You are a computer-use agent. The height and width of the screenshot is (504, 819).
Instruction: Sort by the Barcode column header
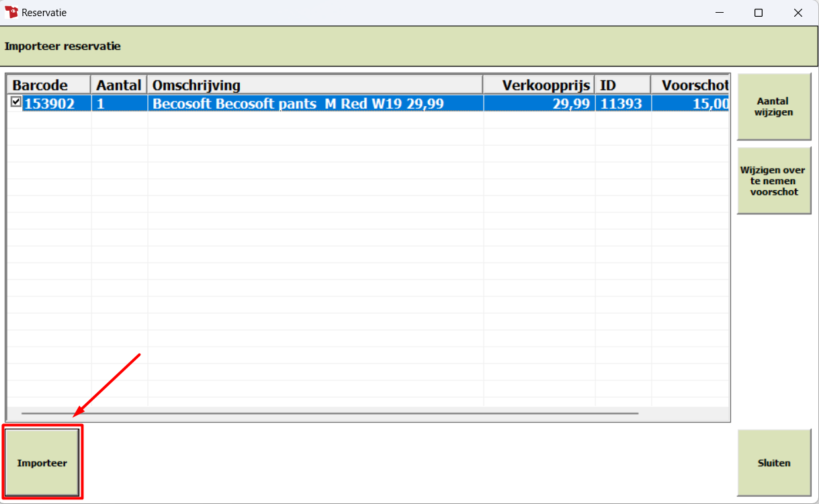49,85
